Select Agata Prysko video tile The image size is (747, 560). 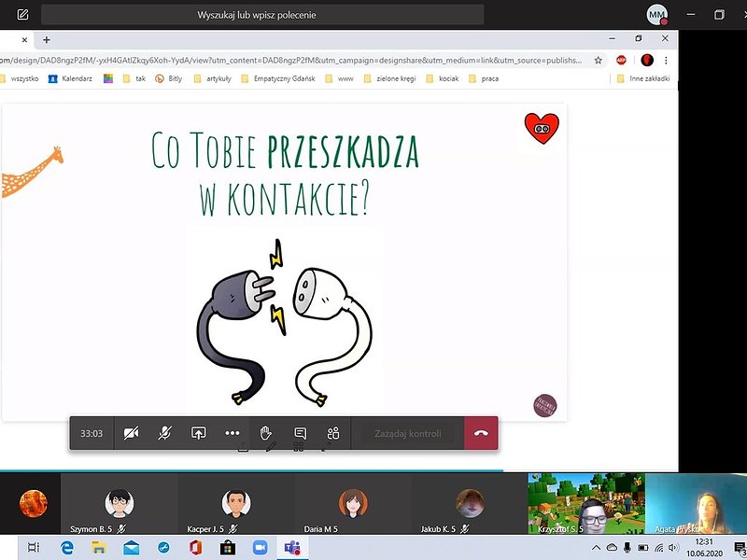[696, 504]
